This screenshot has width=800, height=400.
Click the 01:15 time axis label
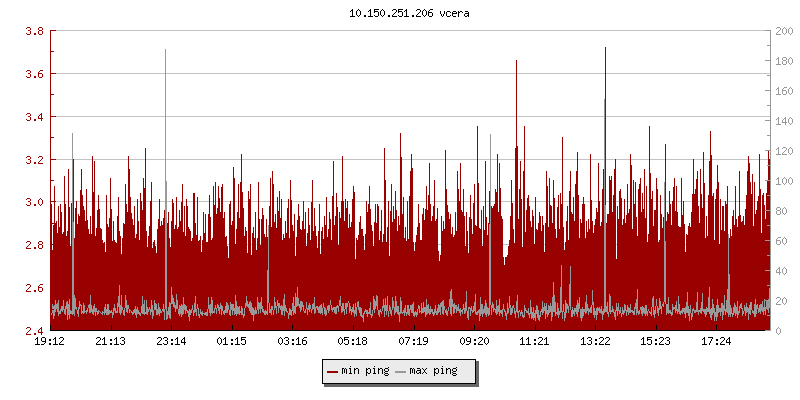coord(232,342)
